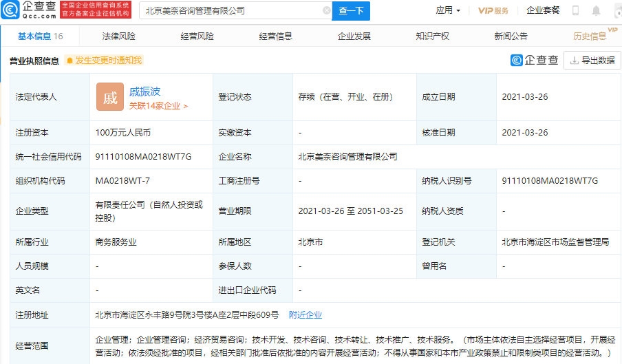The width and height of the screenshot is (622, 364).
Task: Click the company name search input field
Action: pos(230,11)
